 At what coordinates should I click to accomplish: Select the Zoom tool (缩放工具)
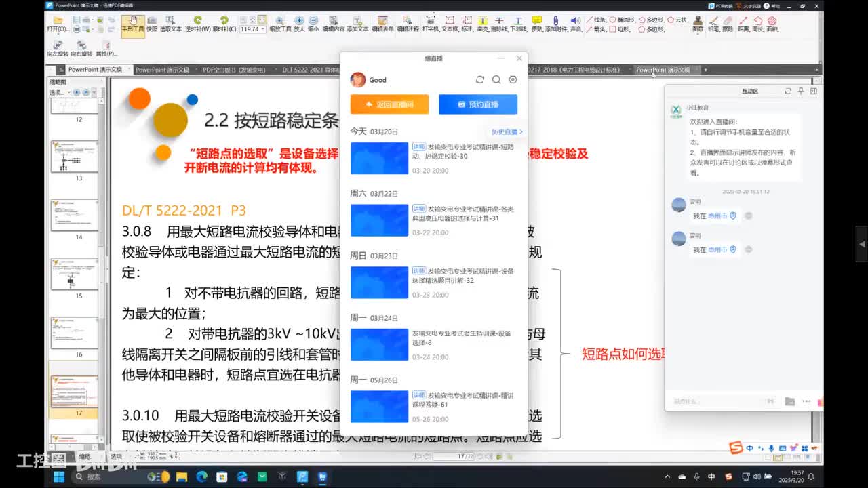coord(280,25)
